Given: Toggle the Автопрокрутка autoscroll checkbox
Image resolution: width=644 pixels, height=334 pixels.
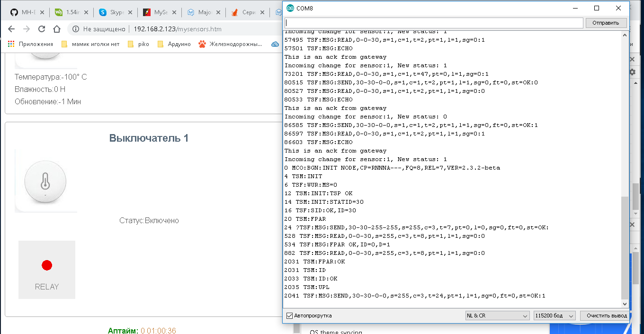Looking at the screenshot, I should 290,316.
